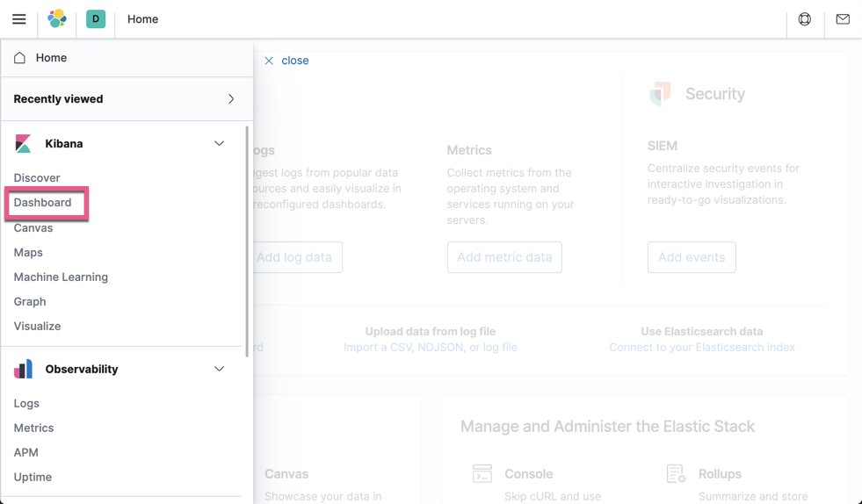Click the Rollups title
This screenshot has height=504, width=862.
pyautogui.click(x=720, y=474)
